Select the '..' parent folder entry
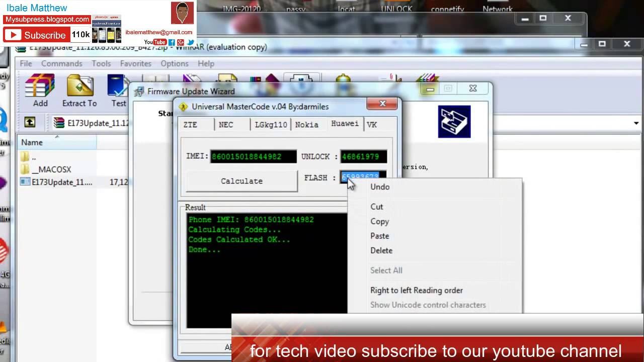Screen dimensions: 644x362 point(29,157)
